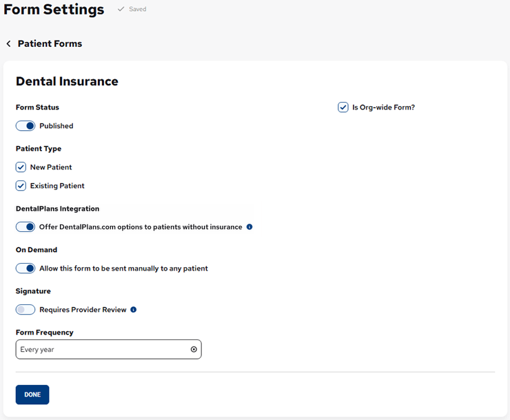Click the back chevron beside Patient Forms

coord(8,44)
